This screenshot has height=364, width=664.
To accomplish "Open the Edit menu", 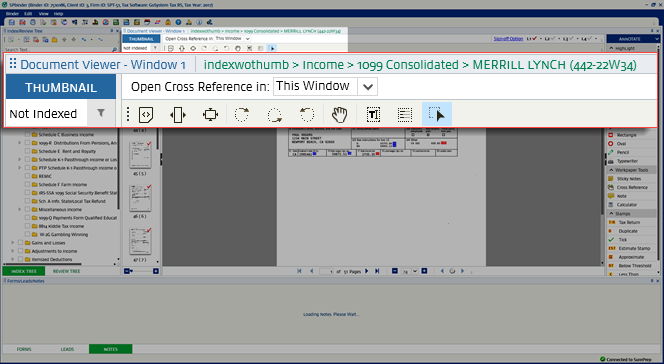I will click(x=28, y=14).
